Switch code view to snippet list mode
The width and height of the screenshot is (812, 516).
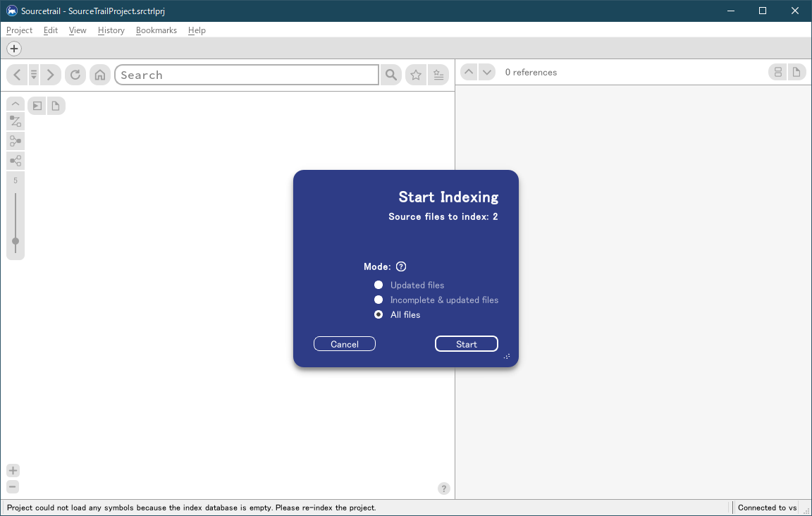[x=778, y=72]
